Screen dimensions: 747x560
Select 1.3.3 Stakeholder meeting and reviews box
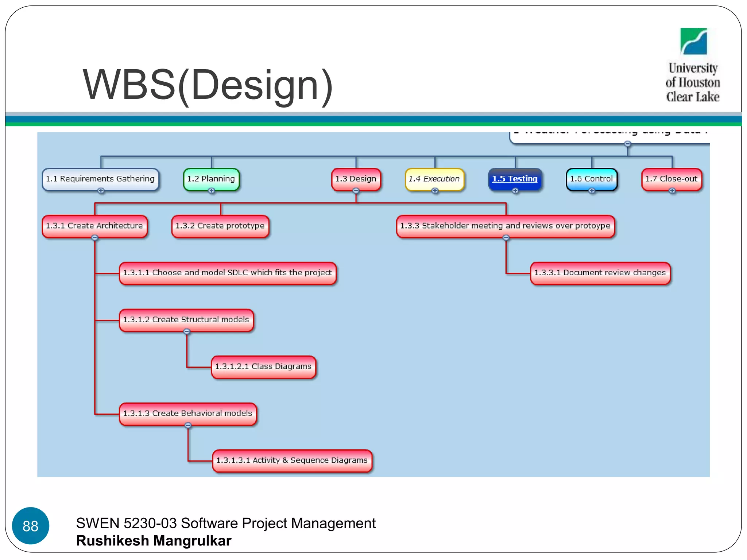tap(506, 226)
